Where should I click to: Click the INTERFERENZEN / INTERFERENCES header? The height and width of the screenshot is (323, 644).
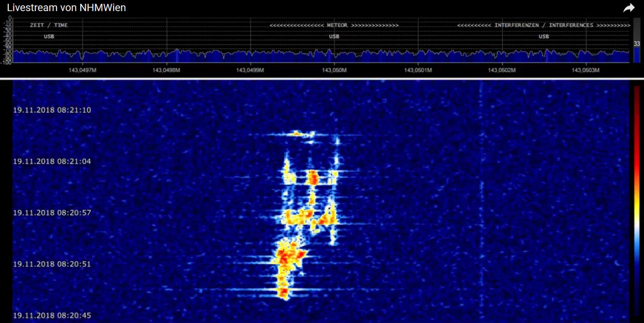coord(544,25)
